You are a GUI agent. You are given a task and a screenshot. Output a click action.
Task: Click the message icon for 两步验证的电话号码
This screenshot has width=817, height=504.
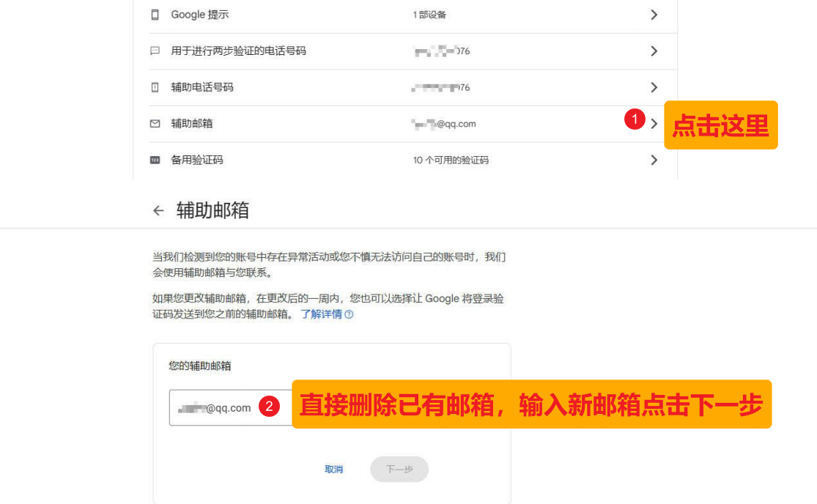(x=155, y=51)
